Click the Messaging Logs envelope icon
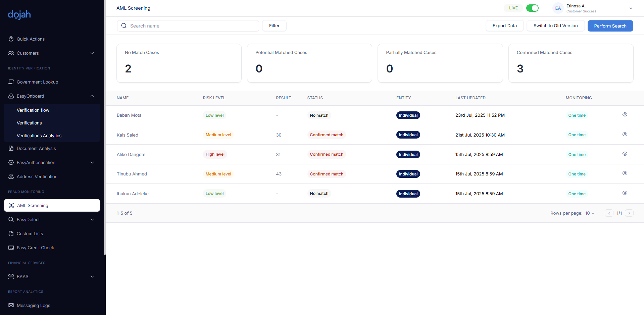 click(11, 305)
